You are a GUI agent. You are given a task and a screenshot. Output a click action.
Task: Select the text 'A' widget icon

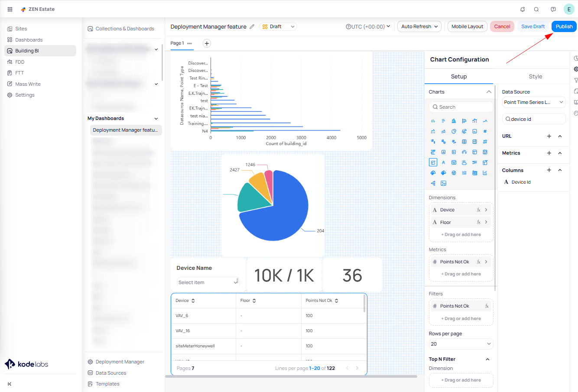[x=443, y=162]
